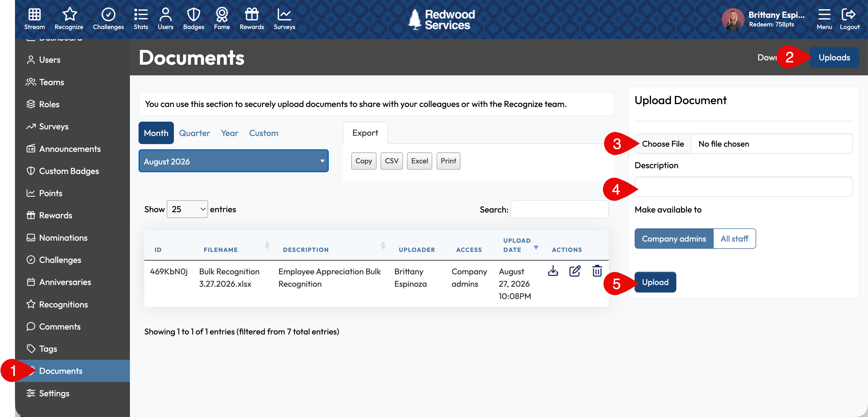Click the Redwood Services logo

(x=441, y=19)
